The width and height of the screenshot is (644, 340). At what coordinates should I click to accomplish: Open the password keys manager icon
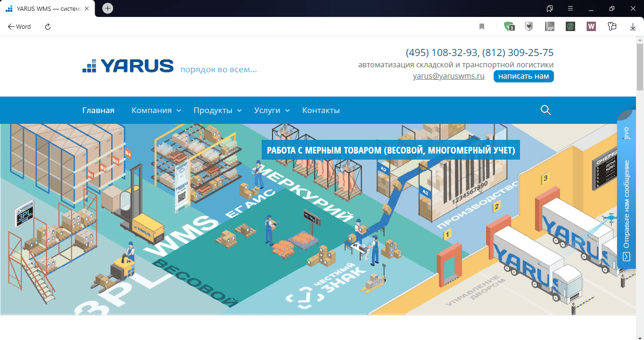[x=612, y=27]
